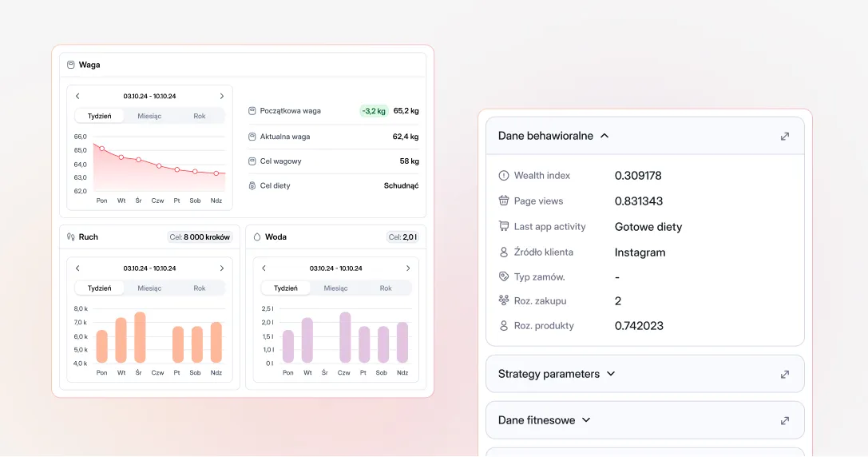Click the Instagram source value
Viewport: 868px width, 457px height.
(x=640, y=252)
